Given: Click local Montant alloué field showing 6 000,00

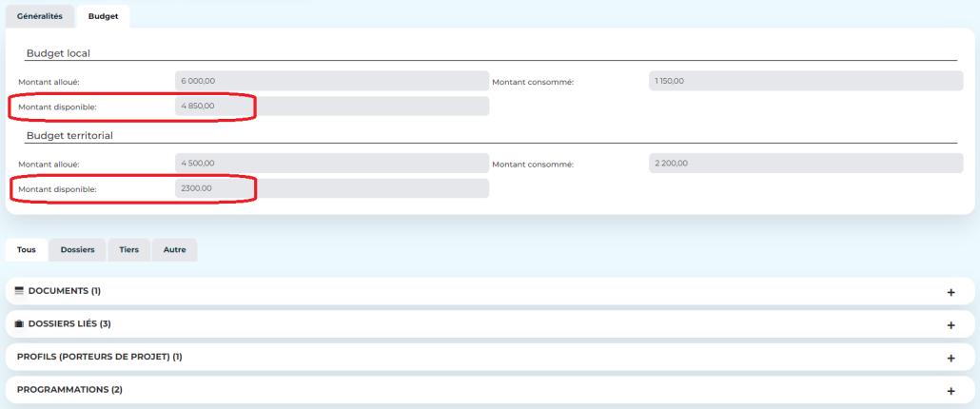Looking at the screenshot, I should pos(331,82).
